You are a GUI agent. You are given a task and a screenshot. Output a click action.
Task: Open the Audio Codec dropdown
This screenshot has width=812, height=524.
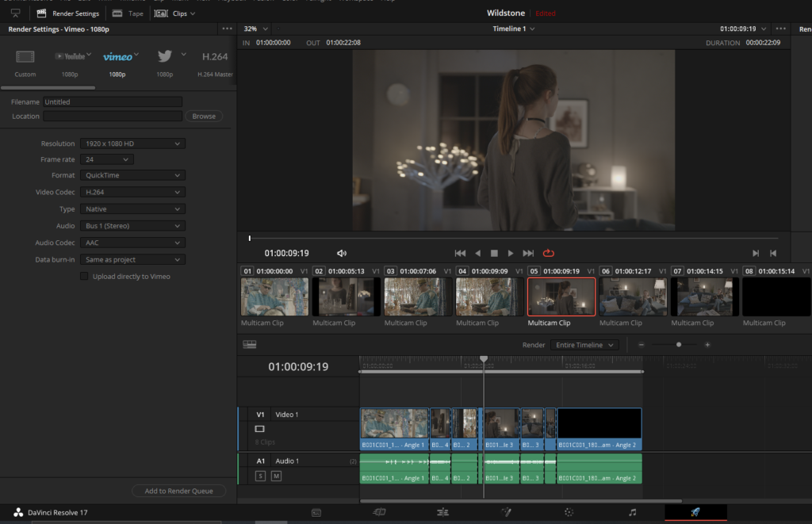point(132,243)
